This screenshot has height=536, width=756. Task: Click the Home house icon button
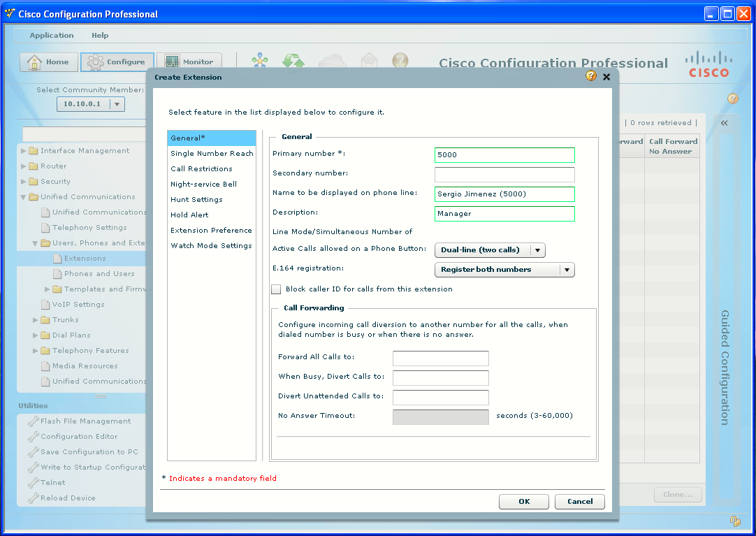49,62
